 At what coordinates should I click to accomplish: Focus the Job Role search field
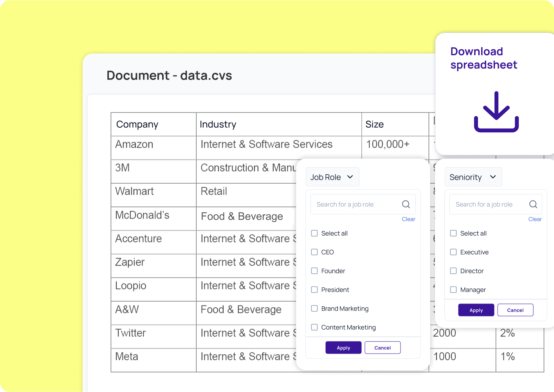(x=363, y=204)
